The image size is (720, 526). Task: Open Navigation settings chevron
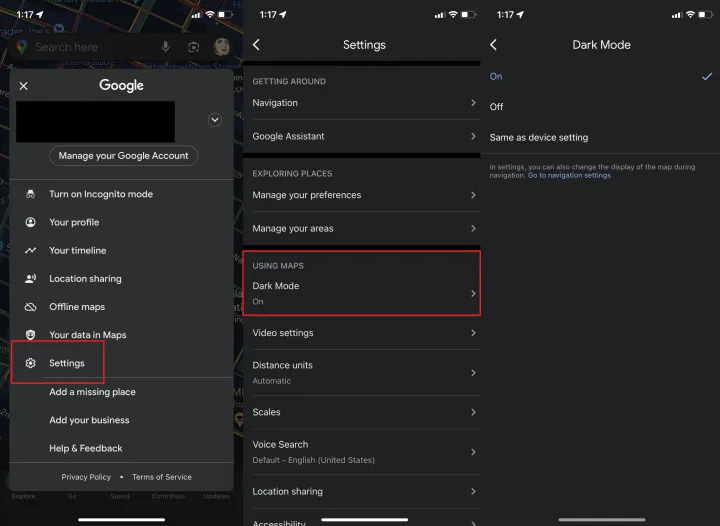tap(473, 103)
